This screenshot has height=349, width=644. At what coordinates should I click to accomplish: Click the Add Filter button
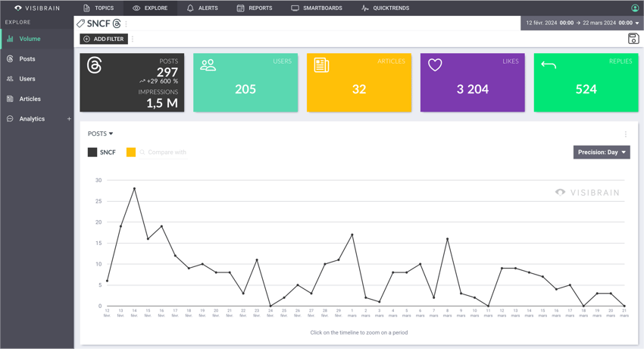coord(104,39)
